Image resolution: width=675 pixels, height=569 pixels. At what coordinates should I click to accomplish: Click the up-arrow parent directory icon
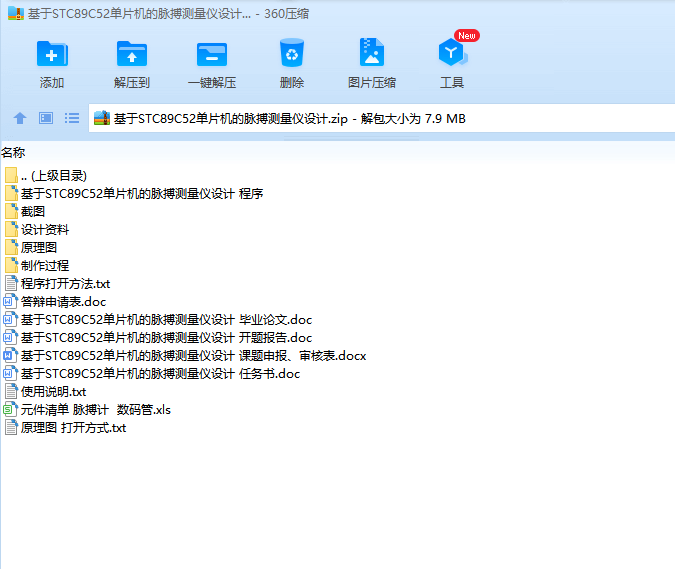point(20,118)
